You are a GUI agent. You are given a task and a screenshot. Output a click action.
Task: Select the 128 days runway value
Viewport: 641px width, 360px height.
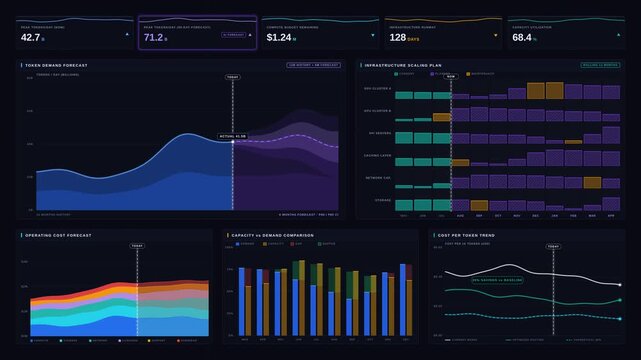pyautogui.click(x=397, y=38)
